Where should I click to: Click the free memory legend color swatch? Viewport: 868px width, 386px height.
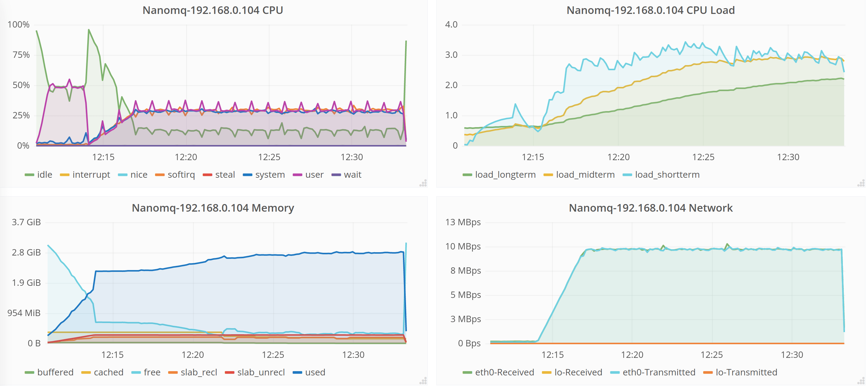[x=136, y=372]
